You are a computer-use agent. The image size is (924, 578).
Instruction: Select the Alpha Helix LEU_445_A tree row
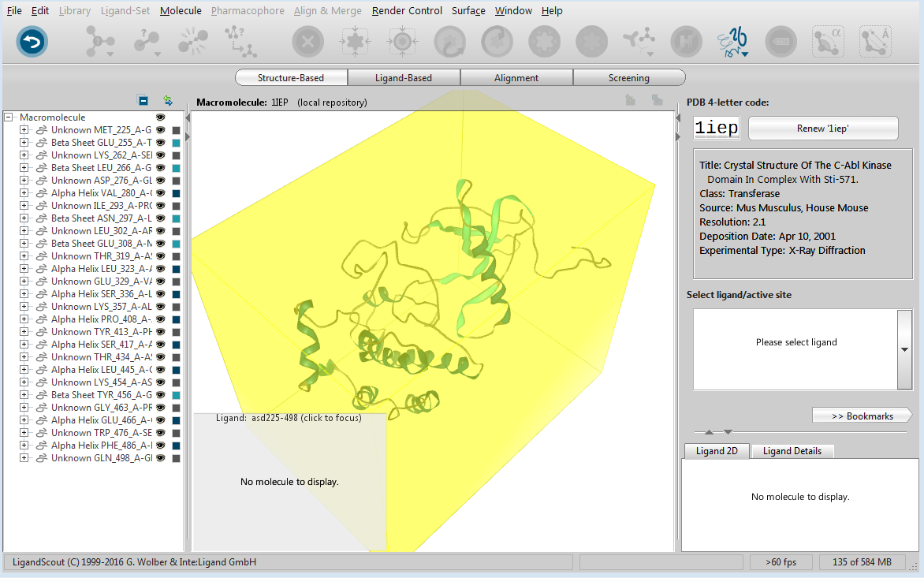point(102,369)
